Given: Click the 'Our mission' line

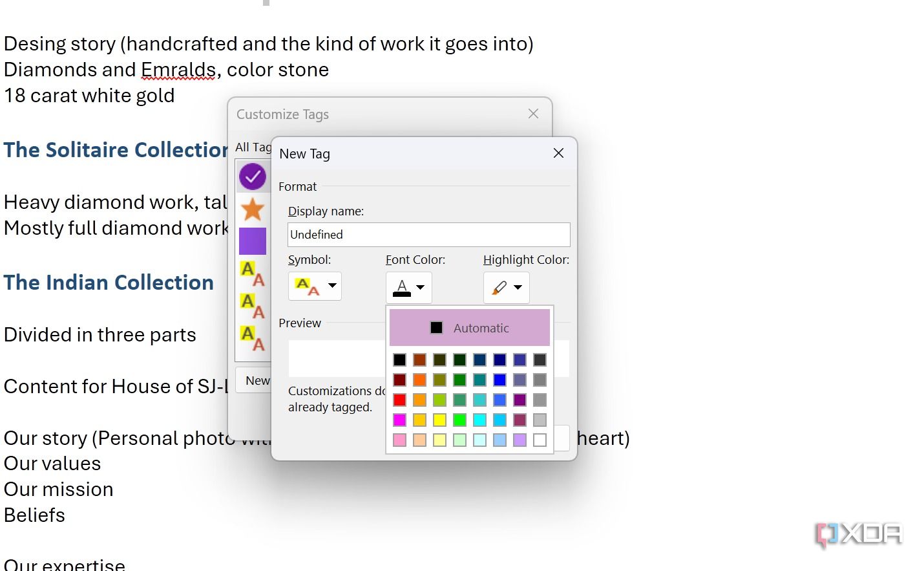Looking at the screenshot, I should [x=58, y=490].
